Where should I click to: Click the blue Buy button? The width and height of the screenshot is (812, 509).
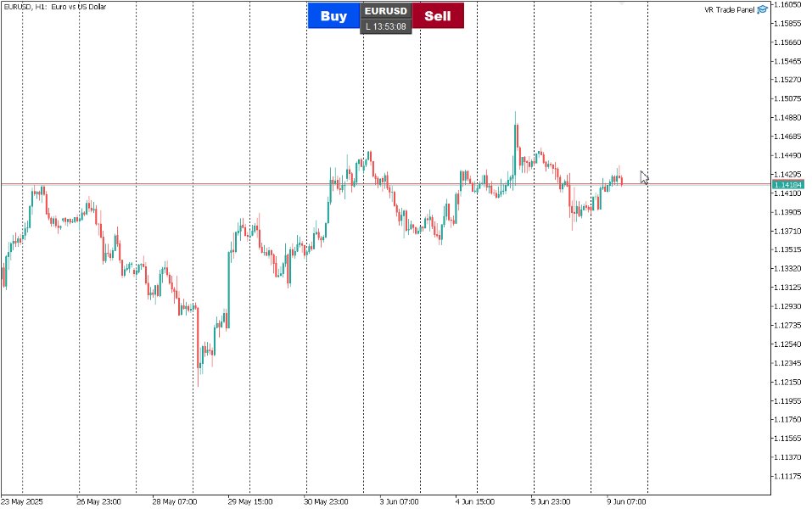coord(333,15)
